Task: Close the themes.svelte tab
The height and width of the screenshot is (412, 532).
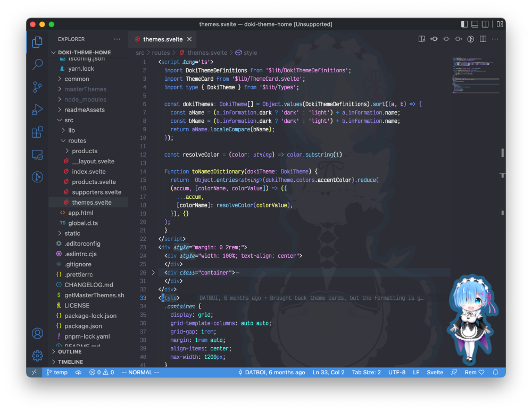Action: [189, 39]
